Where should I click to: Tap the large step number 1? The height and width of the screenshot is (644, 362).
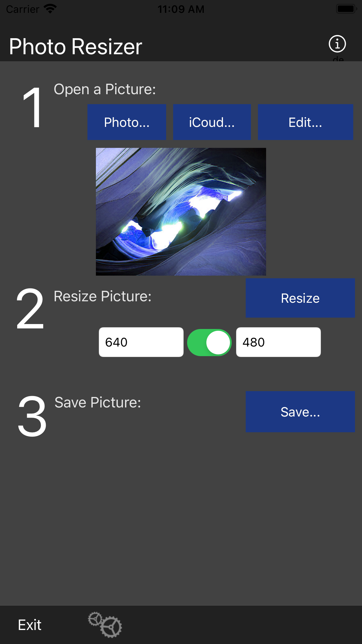click(x=32, y=108)
